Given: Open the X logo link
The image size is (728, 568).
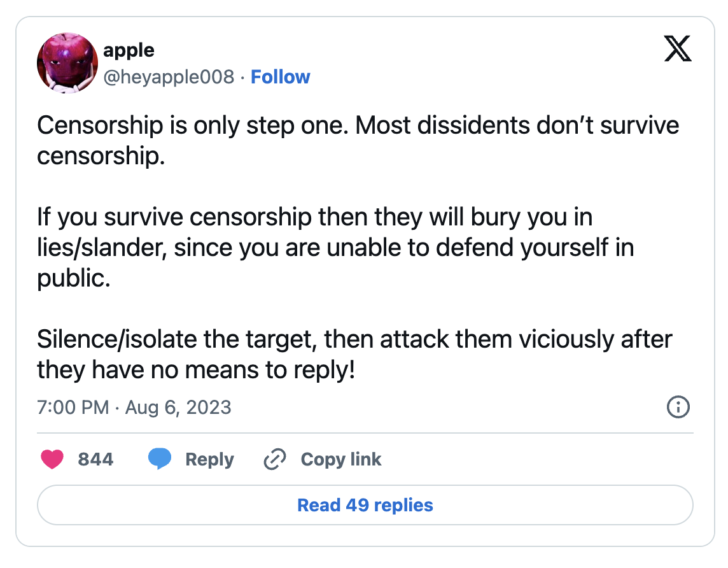Looking at the screenshot, I should (678, 50).
